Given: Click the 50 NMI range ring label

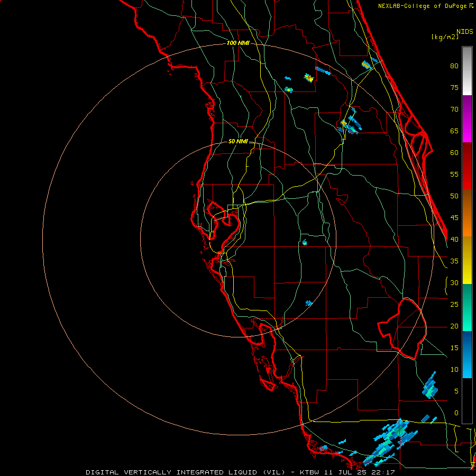Looking at the screenshot, I should (x=238, y=141).
